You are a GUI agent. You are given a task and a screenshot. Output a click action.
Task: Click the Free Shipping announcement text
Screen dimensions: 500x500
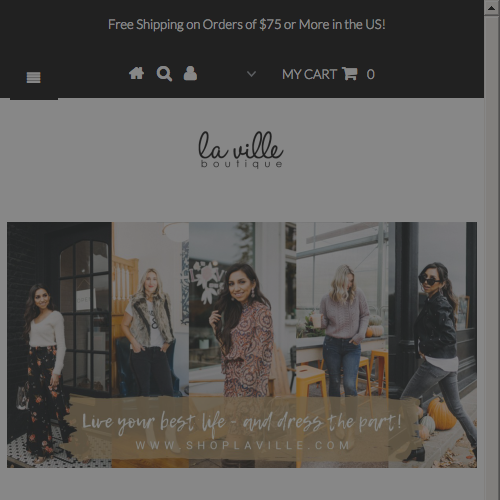tap(247, 24)
